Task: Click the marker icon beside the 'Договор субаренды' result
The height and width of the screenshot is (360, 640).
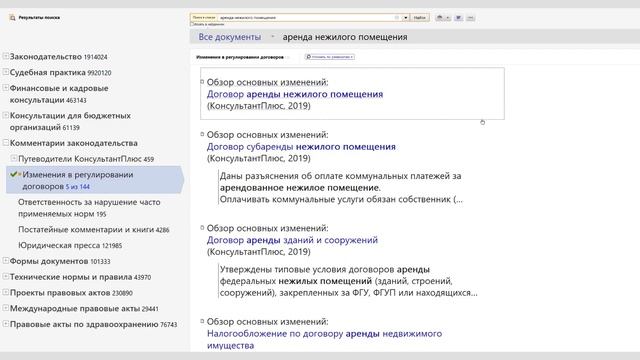Action: coord(202,134)
